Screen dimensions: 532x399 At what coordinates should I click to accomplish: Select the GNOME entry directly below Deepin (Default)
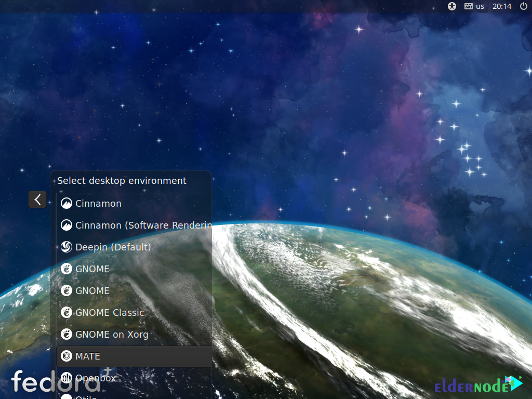click(x=134, y=269)
